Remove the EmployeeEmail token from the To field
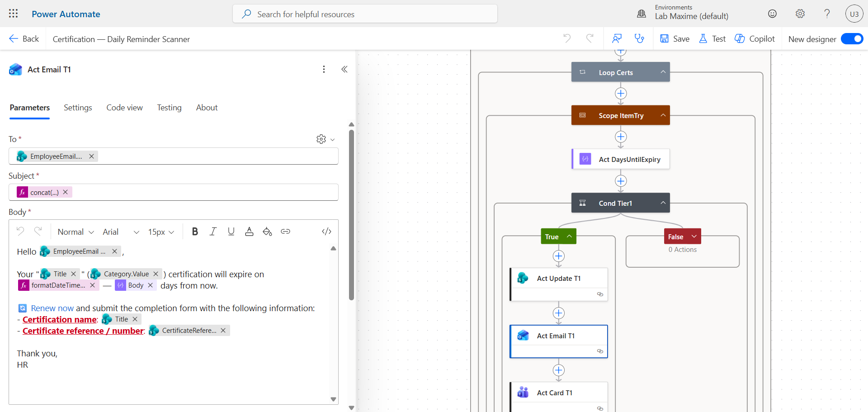The width and height of the screenshot is (868, 412). (x=91, y=156)
